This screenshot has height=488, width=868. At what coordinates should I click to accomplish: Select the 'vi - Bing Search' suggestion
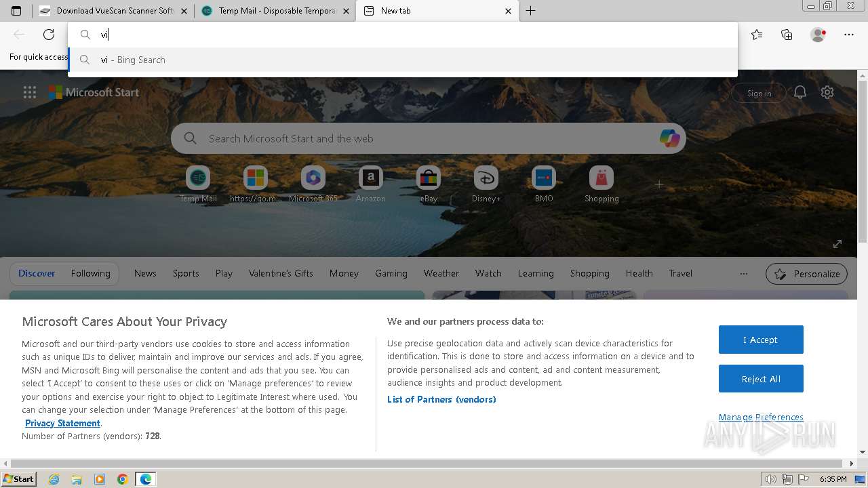click(403, 60)
